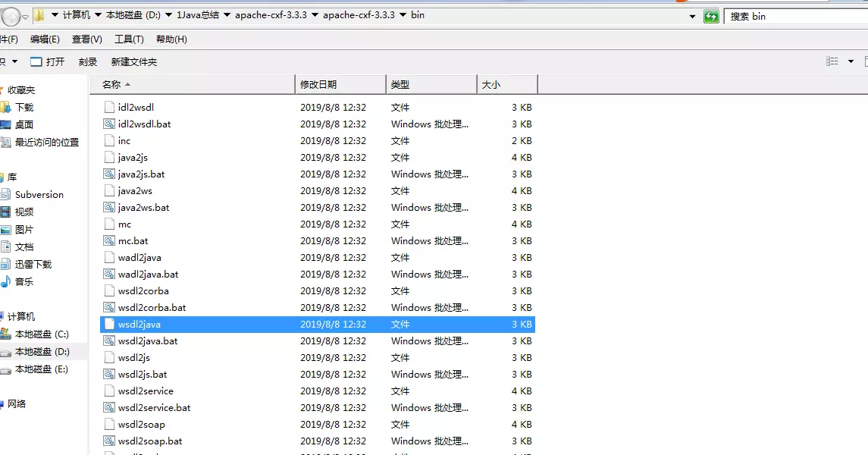Click the 迅雷下载 folder icon

6,265
